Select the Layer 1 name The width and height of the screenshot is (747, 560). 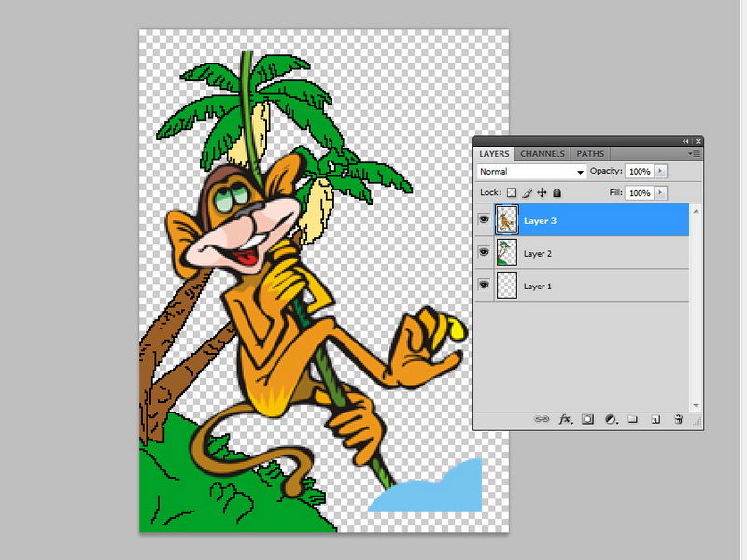[538, 287]
